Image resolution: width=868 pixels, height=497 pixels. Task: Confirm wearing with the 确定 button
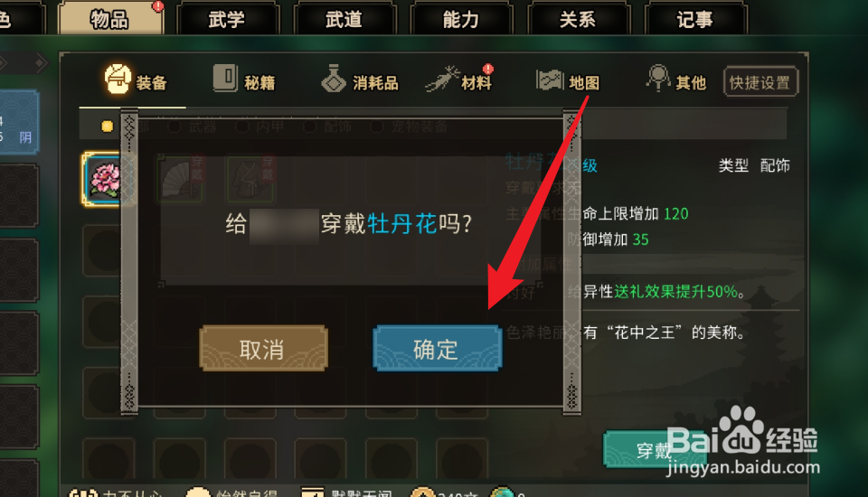click(438, 349)
